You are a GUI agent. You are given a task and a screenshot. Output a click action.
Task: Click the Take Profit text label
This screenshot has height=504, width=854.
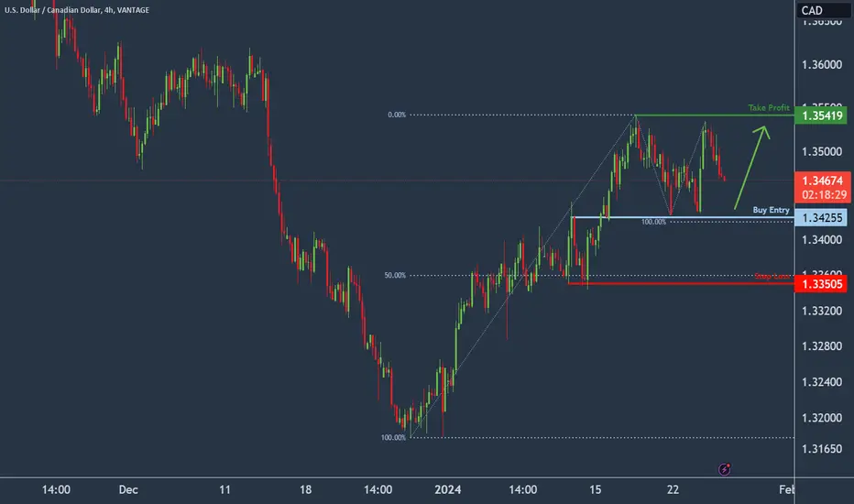769,108
